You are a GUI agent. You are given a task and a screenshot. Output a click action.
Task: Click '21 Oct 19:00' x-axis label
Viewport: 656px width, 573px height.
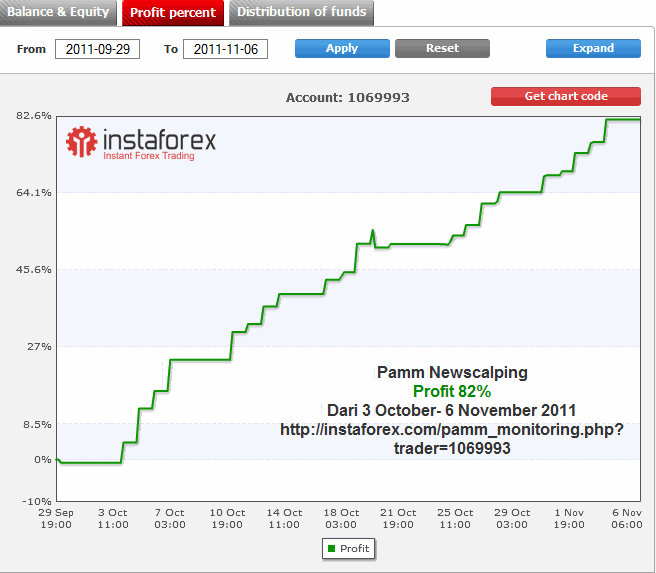[x=398, y=518]
